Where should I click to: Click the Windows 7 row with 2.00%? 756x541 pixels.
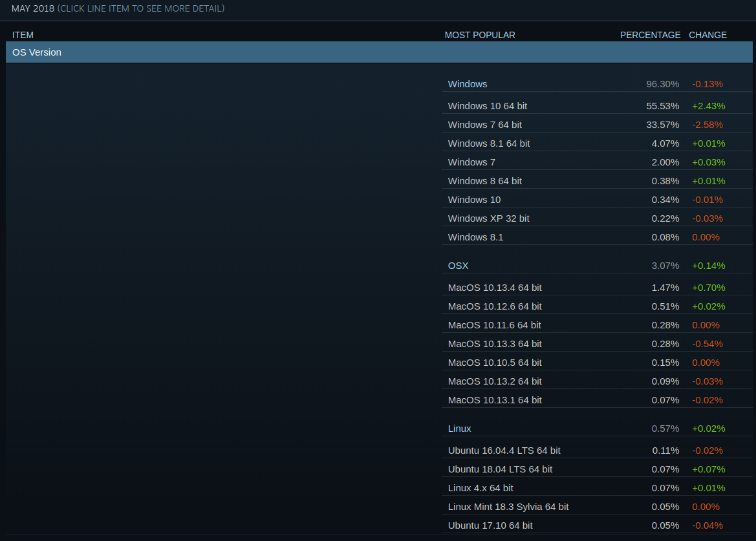pyautogui.click(x=597, y=162)
